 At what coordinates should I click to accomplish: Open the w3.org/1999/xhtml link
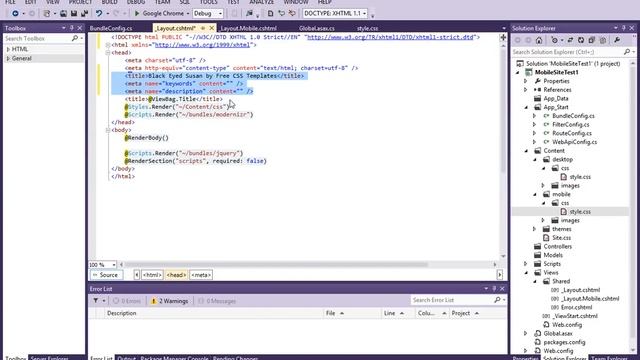click(202, 45)
